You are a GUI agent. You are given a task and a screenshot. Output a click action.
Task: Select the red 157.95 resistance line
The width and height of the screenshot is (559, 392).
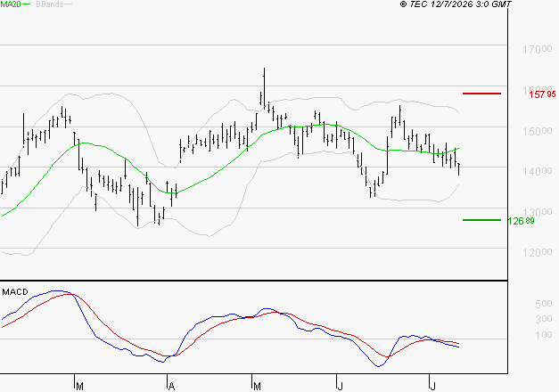(481, 94)
